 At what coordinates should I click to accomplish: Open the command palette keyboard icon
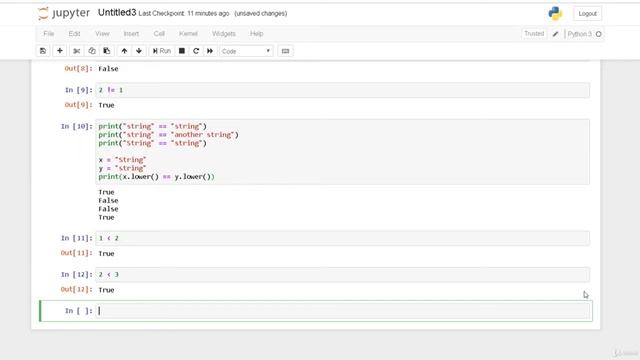285,51
